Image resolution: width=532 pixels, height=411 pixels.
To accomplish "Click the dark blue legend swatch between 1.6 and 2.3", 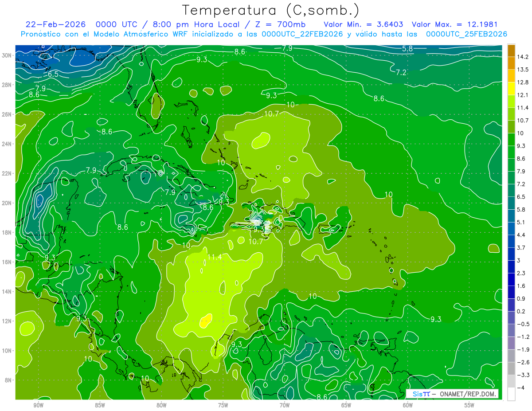I will [x=511, y=279].
